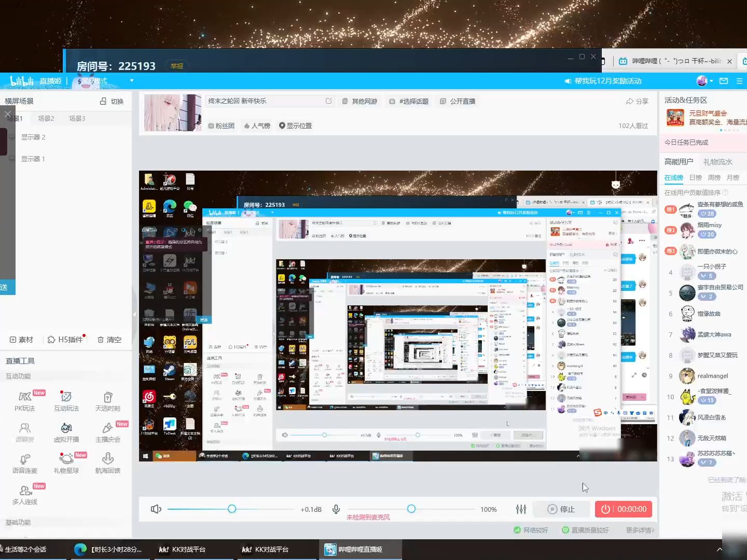Viewport: 747px width, 560px height.
Task: Click the edit icon in the stream title field
Action: click(x=328, y=101)
